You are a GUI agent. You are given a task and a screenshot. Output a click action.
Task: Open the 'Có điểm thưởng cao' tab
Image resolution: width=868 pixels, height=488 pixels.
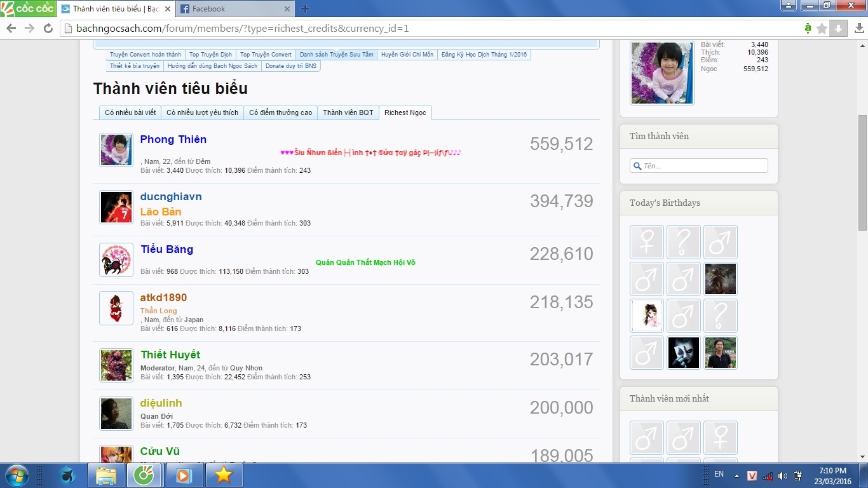[x=280, y=112]
